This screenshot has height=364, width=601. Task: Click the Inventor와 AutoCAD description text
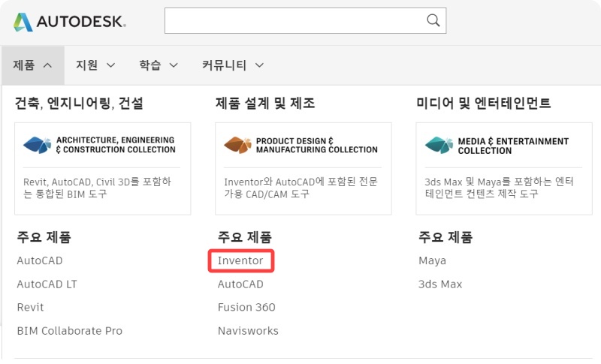(x=301, y=188)
